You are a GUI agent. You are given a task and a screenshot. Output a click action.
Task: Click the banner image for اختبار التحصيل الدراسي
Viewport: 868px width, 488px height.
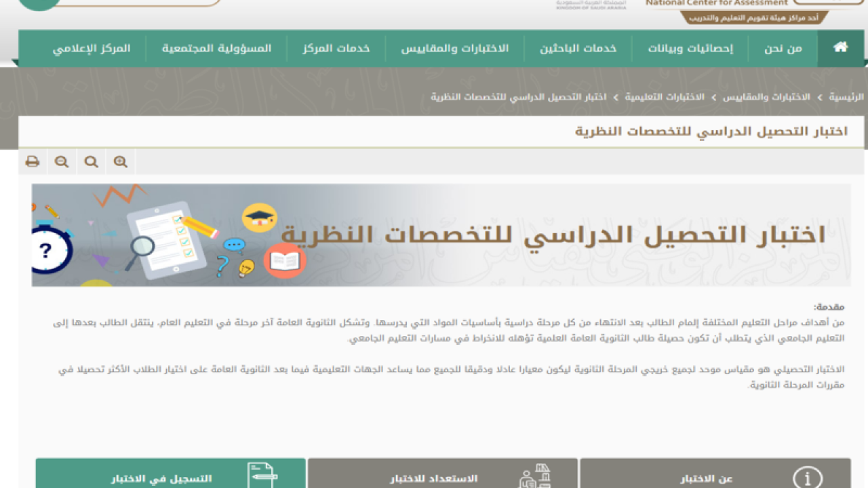click(x=441, y=235)
